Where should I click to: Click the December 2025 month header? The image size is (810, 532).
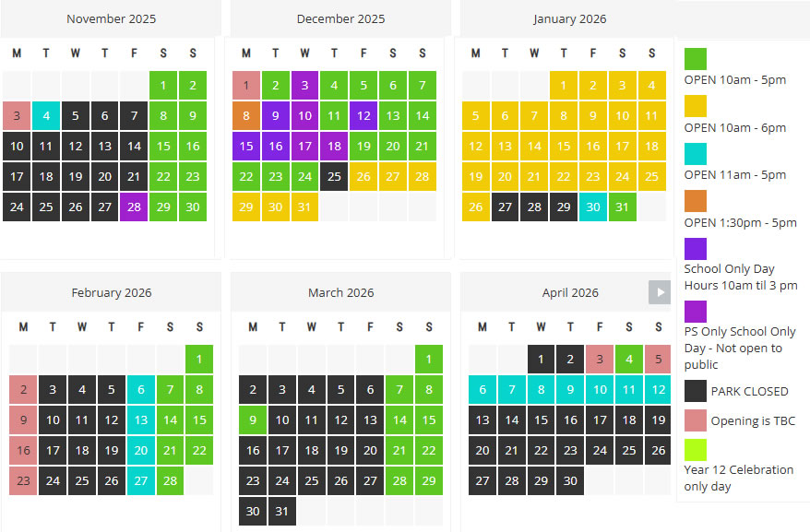(x=340, y=18)
